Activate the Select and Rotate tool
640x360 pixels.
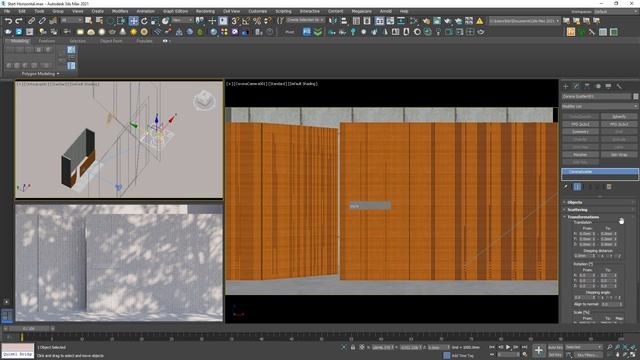pyautogui.click(x=144, y=21)
